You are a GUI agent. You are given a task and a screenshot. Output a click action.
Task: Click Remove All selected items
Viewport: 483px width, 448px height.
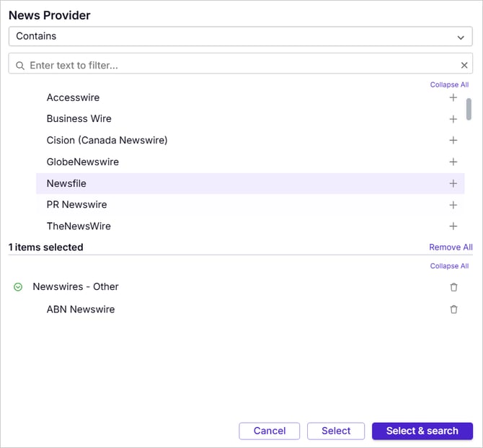click(x=451, y=247)
